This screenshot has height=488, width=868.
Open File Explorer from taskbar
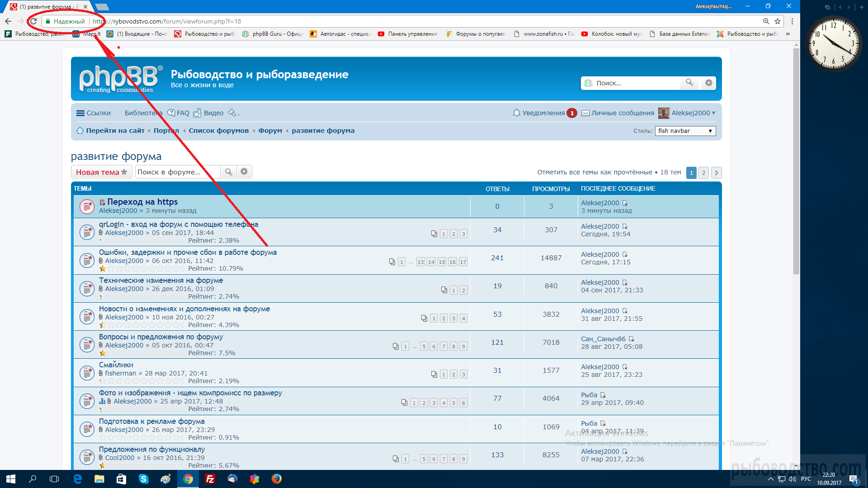tap(99, 479)
